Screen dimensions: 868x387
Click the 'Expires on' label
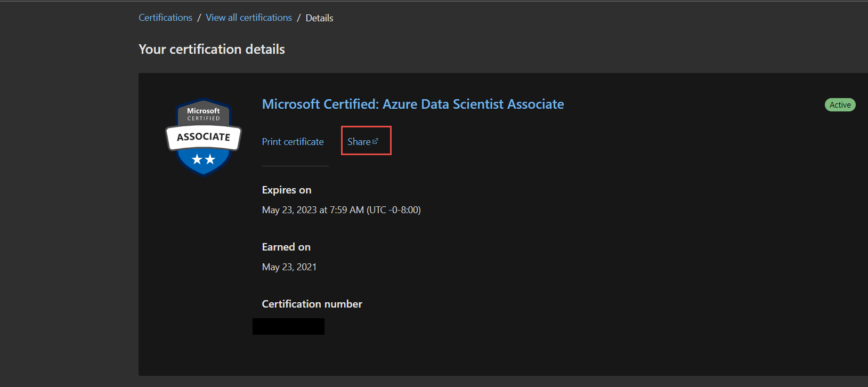pos(287,190)
